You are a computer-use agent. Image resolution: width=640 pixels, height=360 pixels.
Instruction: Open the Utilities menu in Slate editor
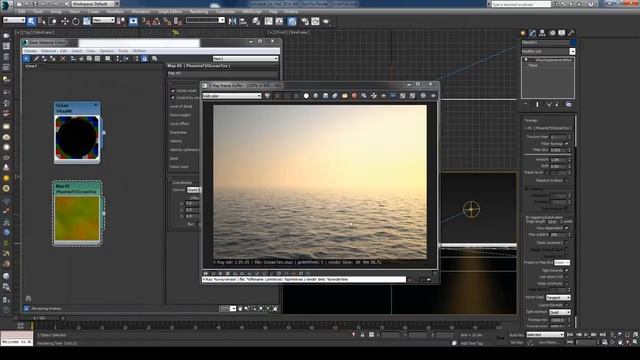pyautogui.click(x=139, y=51)
